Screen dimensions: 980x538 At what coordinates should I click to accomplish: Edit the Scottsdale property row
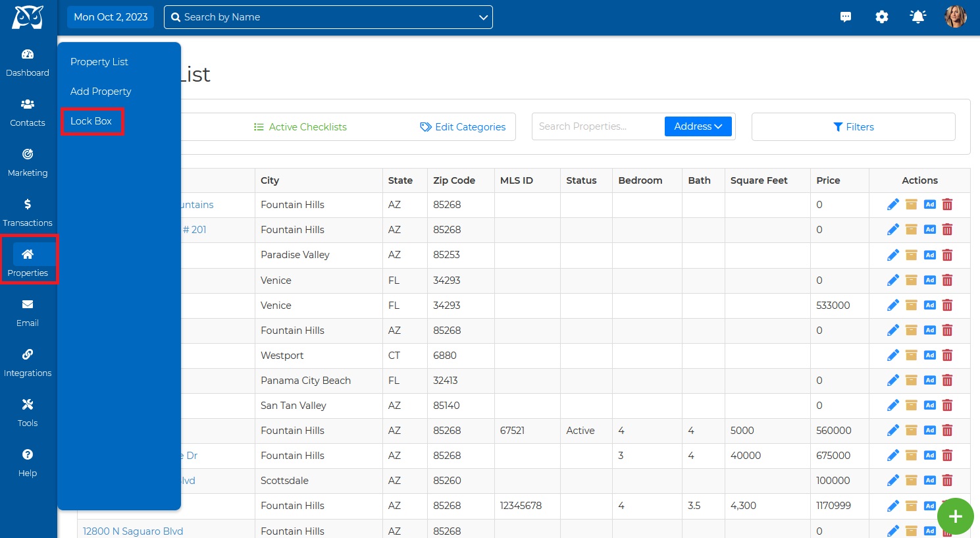pos(893,481)
